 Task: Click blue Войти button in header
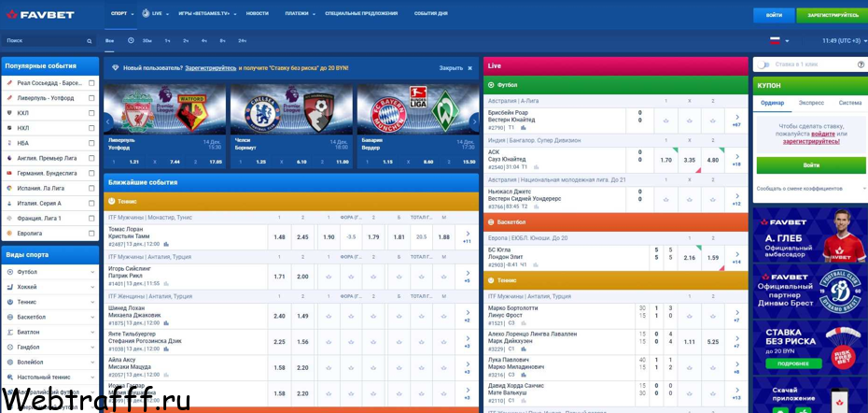coord(774,16)
